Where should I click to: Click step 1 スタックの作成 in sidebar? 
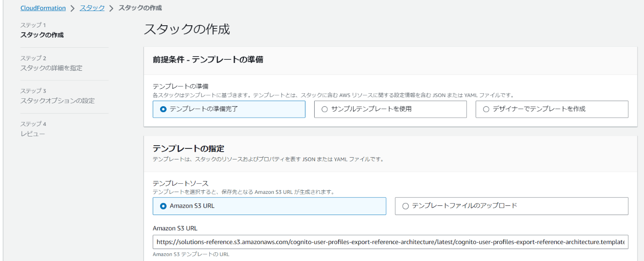42,35
